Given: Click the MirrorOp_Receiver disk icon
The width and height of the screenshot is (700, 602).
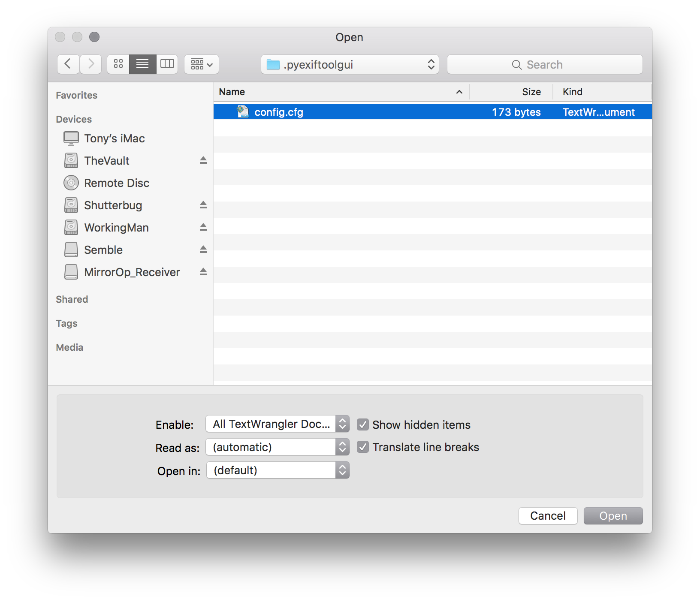Looking at the screenshot, I should click(71, 272).
